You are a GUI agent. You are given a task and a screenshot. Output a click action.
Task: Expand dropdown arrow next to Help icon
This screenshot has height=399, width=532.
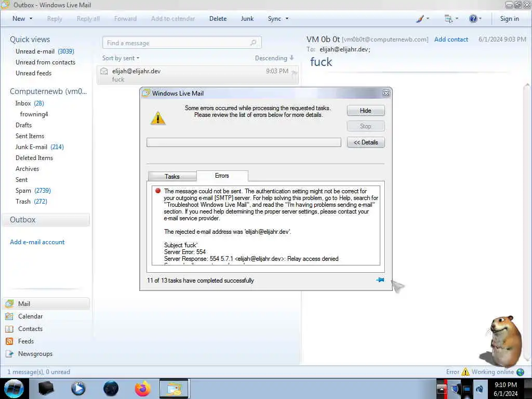pos(480,19)
